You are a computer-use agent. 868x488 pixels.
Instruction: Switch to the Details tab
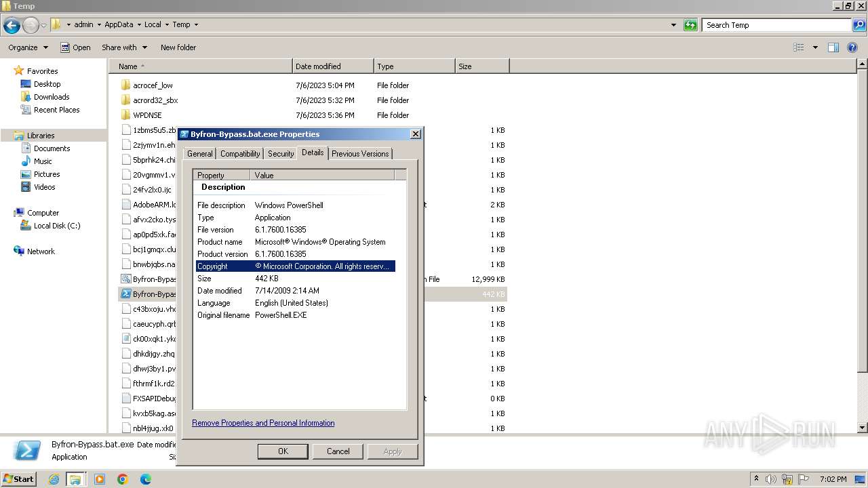[313, 152]
